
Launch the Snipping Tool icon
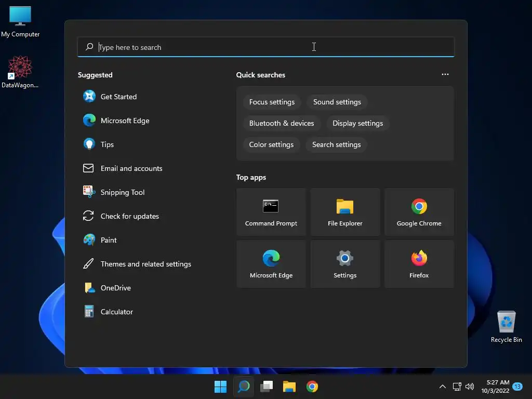click(x=89, y=192)
